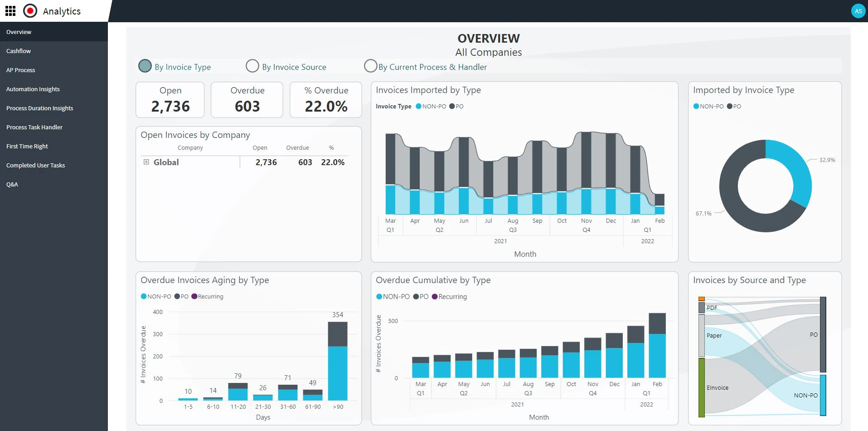Click the Recurring legend dot in Overdue Invoices Aging

point(194,296)
